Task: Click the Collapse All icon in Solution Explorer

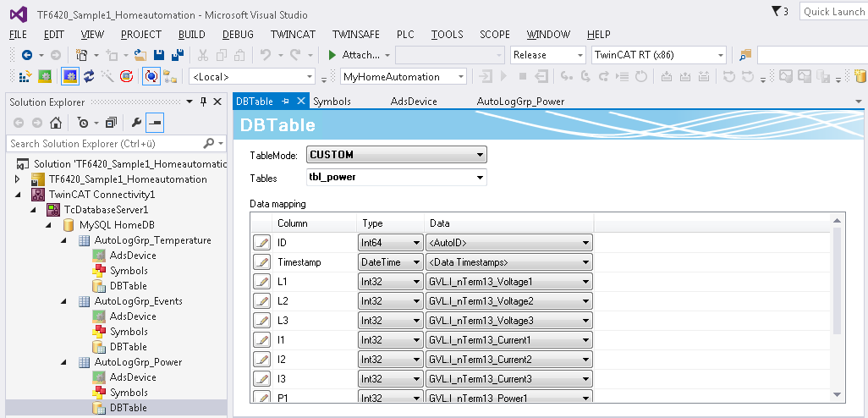Action: click(112, 123)
